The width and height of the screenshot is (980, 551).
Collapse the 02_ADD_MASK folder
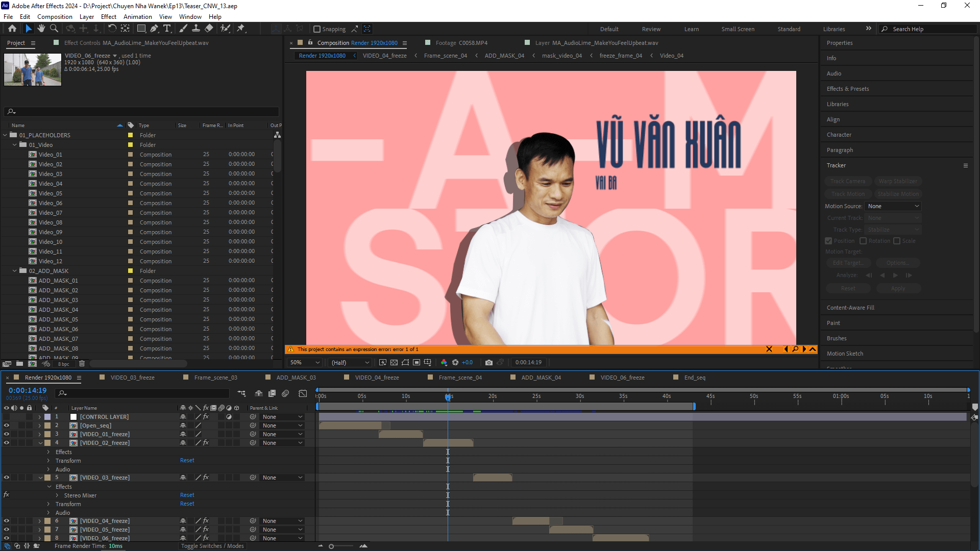[15, 271]
